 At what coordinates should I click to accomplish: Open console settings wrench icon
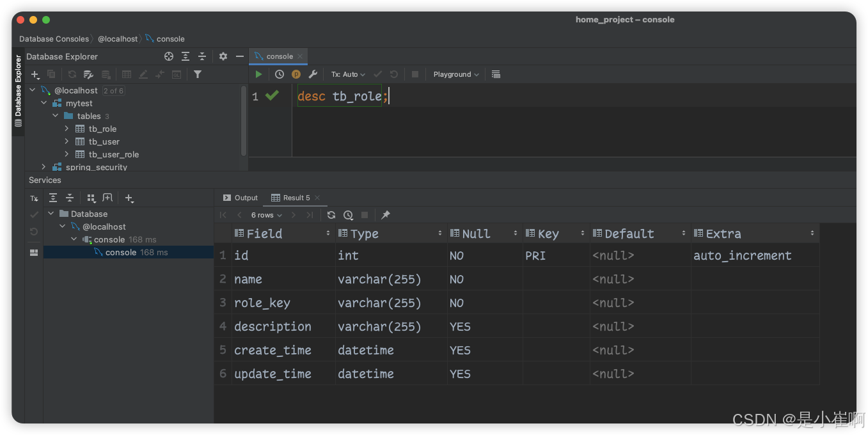(313, 74)
